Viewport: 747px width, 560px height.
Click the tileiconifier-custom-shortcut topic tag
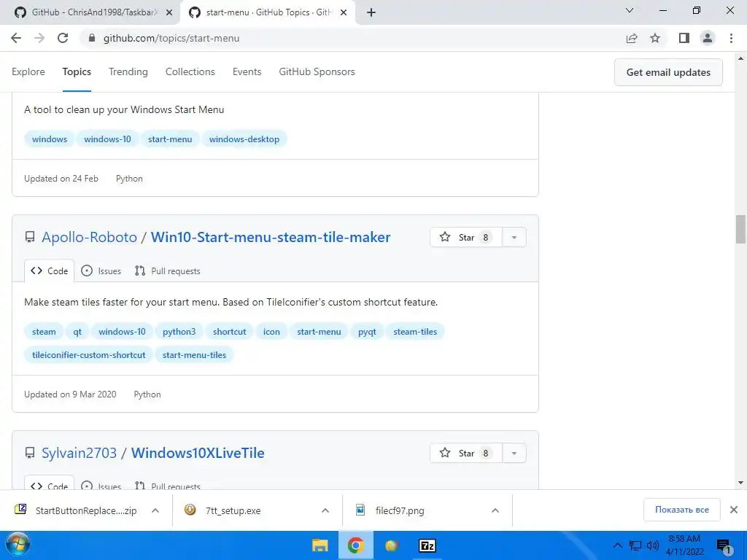click(x=88, y=355)
